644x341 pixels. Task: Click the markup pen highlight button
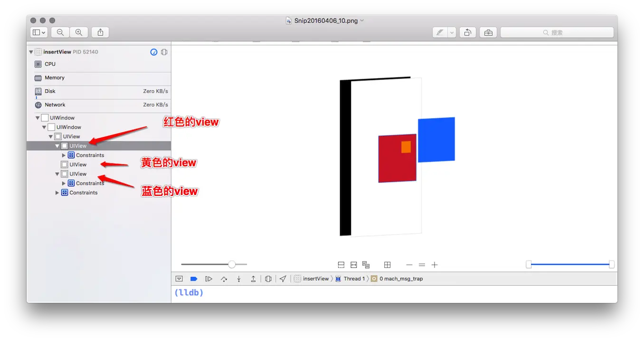click(x=440, y=32)
